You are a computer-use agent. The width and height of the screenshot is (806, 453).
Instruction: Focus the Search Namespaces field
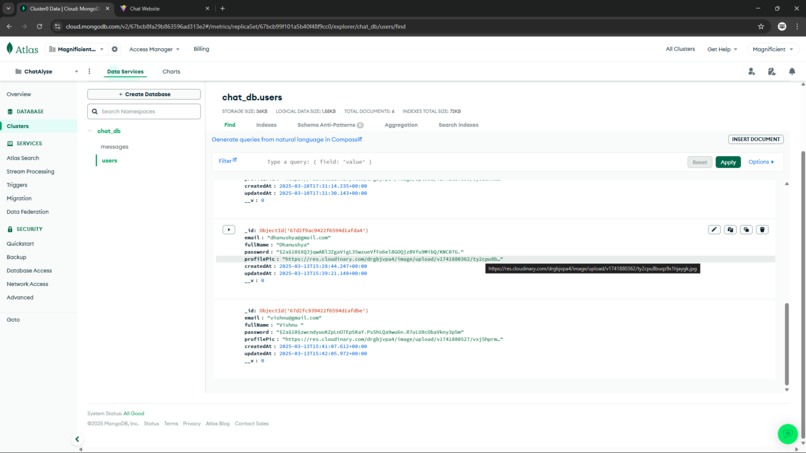click(x=144, y=112)
